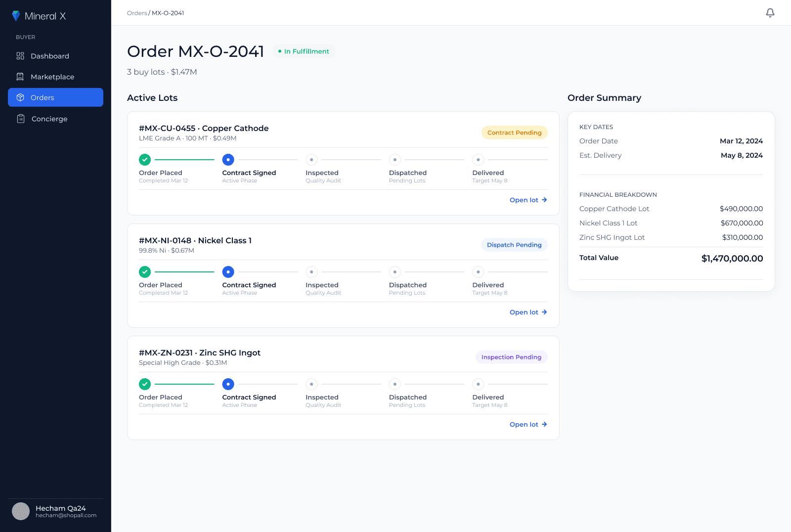Click Zinc SHG Ingot Delivered step dot

pyautogui.click(x=478, y=384)
